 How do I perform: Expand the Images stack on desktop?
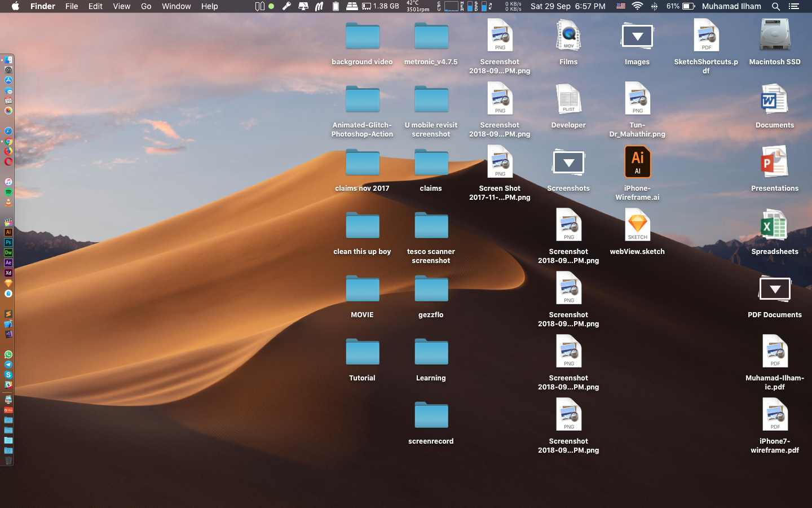click(x=637, y=37)
